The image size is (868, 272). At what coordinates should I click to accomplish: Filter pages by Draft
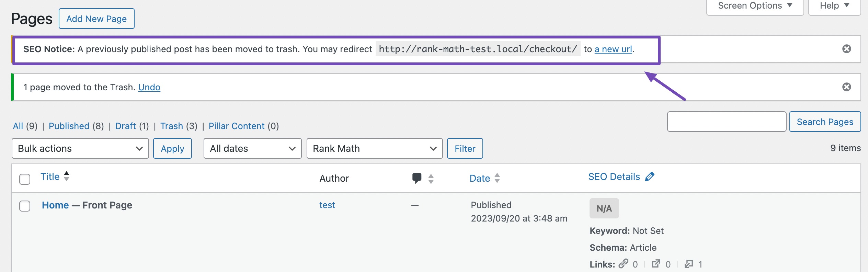click(x=125, y=126)
